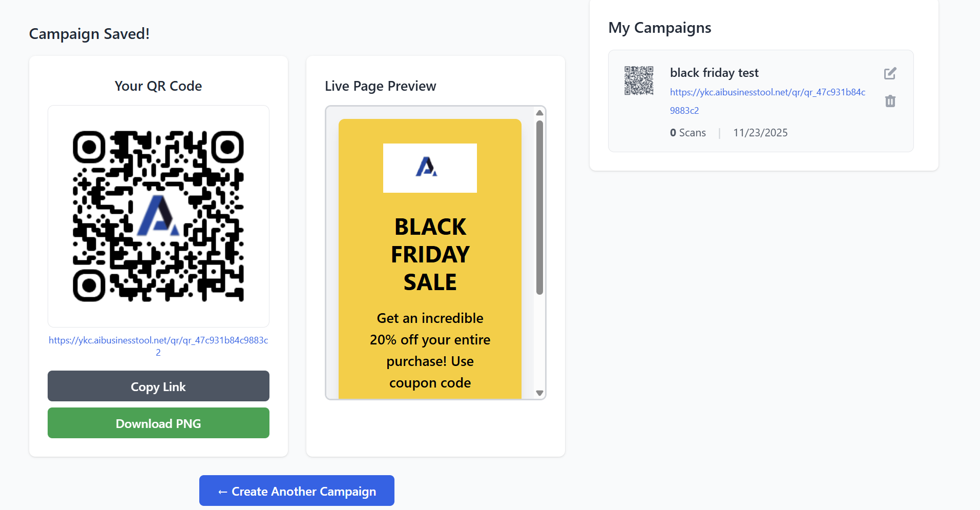Image resolution: width=980 pixels, height=510 pixels.
Task: Click the preview scrollbar thumb
Action: tap(539, 207)
